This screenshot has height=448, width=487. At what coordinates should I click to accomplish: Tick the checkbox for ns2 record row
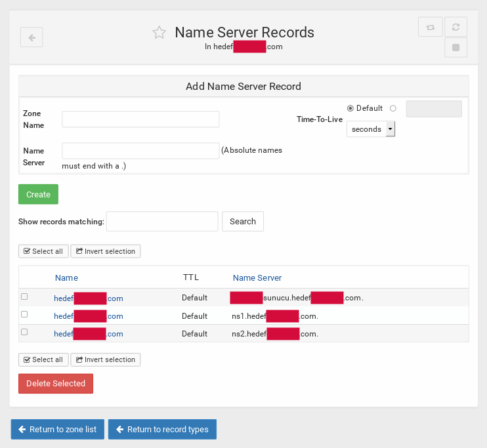tap(24, 332)
